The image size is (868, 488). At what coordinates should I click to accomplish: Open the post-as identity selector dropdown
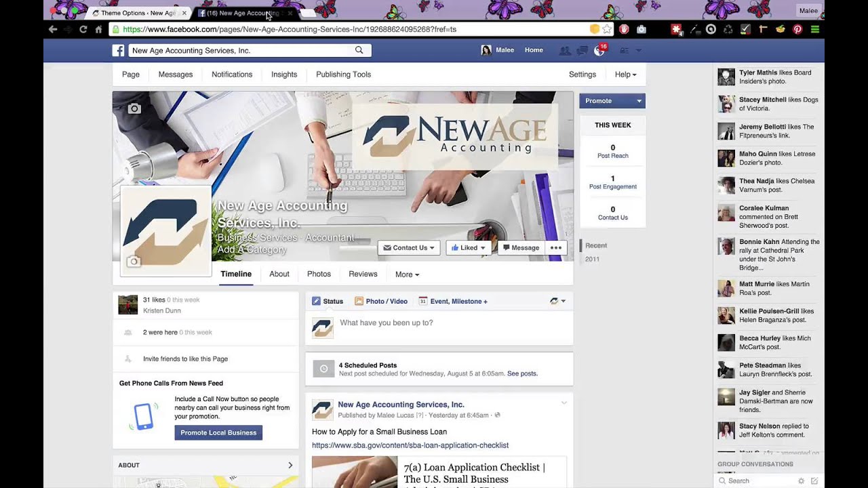click(x=558, y=301)
